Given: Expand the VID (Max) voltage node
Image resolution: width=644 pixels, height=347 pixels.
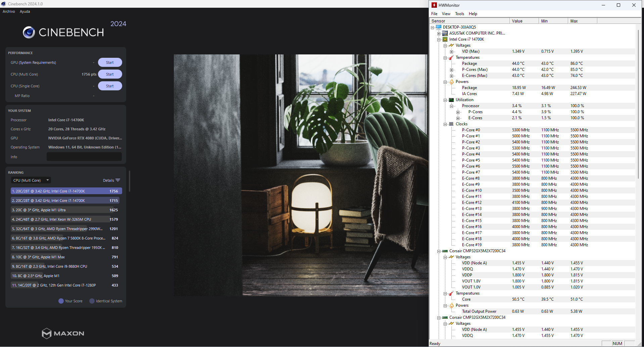Looking at the screenshot, I should (451, 52).
